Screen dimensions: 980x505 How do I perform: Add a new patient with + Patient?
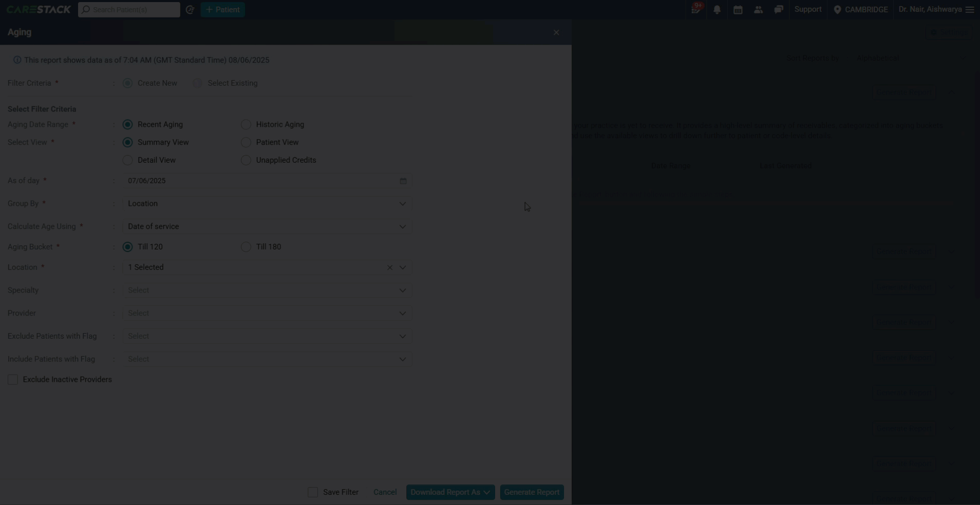coord(222,9)
